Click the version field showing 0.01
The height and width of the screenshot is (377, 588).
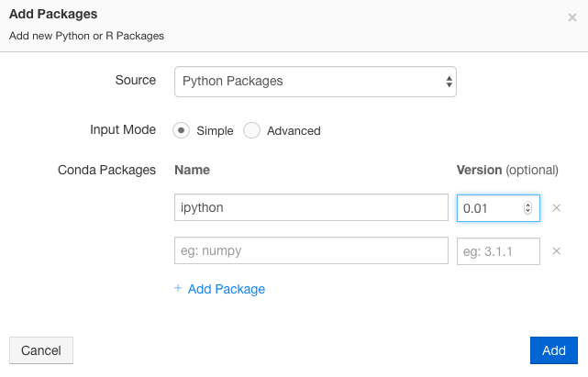[x=498, y=208]
